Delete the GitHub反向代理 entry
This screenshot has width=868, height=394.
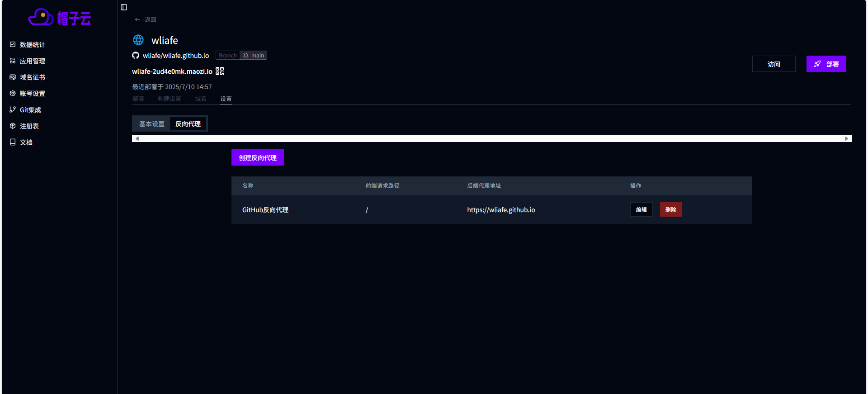(x=670, y=209)
